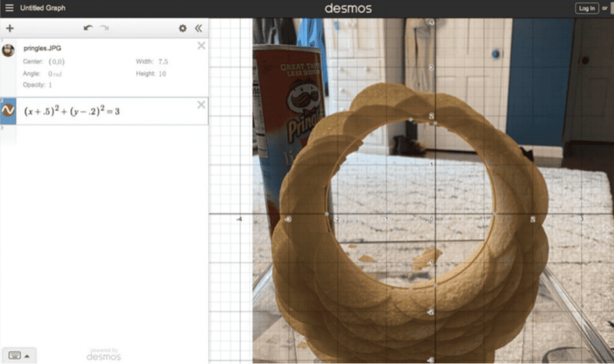Expand the on-screen keypad arrow
The image size is (614, 364).
click(x=27, y=355)
